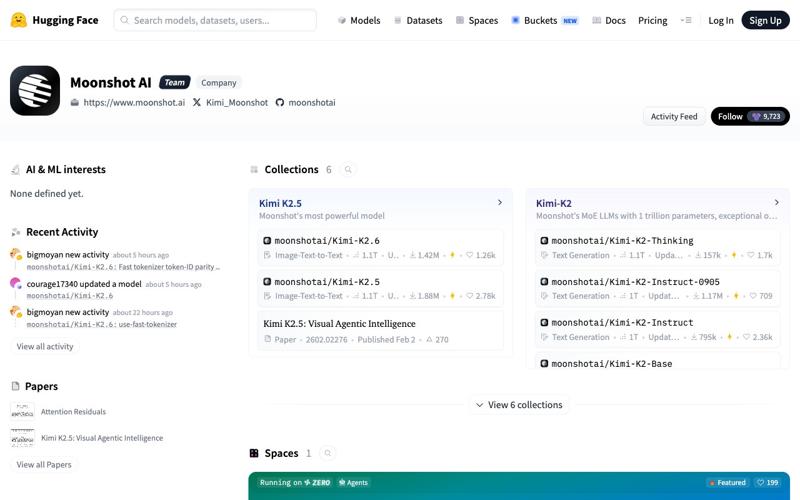Open the moonshotai GitHub link

pyautogui.click(x=306, y=103)
